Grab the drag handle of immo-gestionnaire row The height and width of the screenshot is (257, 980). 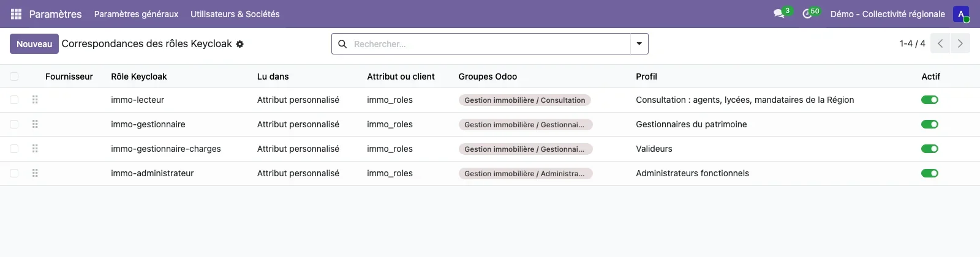[35, 124]
